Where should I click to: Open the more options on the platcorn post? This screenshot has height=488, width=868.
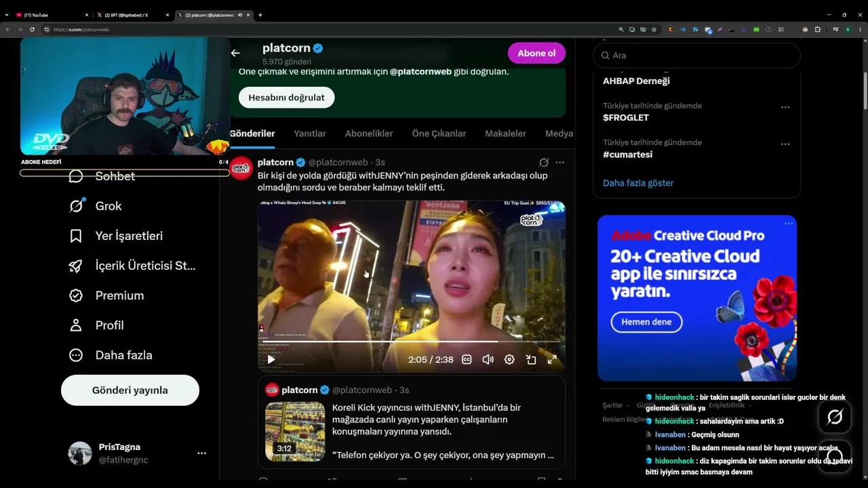559,163
